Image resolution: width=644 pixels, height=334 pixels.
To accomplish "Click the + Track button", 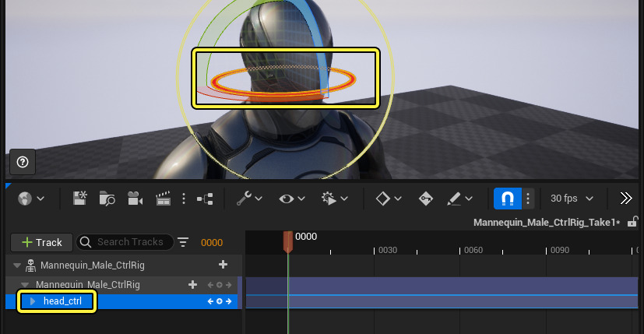I will pos(42,242).
